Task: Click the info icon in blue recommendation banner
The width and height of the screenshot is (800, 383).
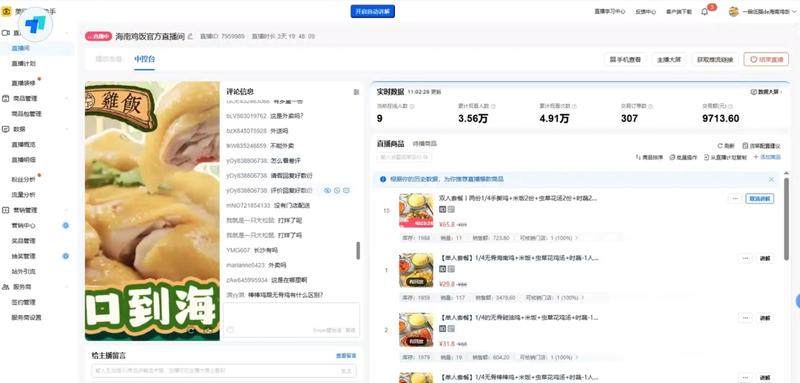Action: (383, 179)
